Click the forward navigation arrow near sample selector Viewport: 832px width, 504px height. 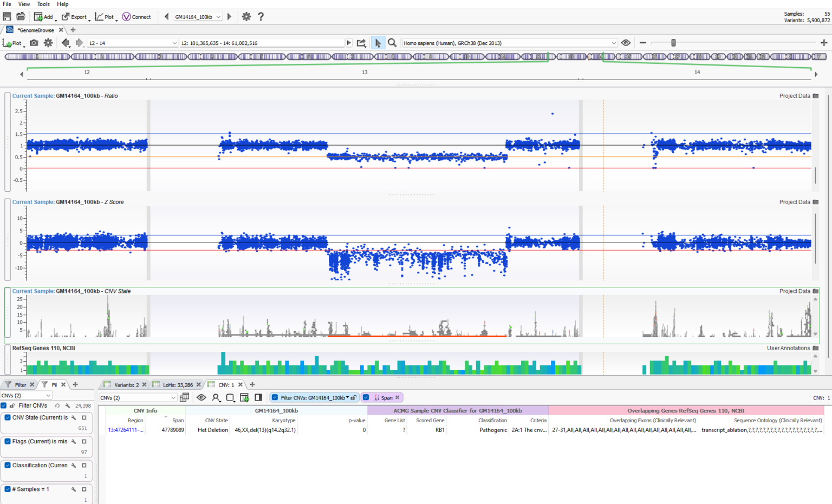coord(229,16)
